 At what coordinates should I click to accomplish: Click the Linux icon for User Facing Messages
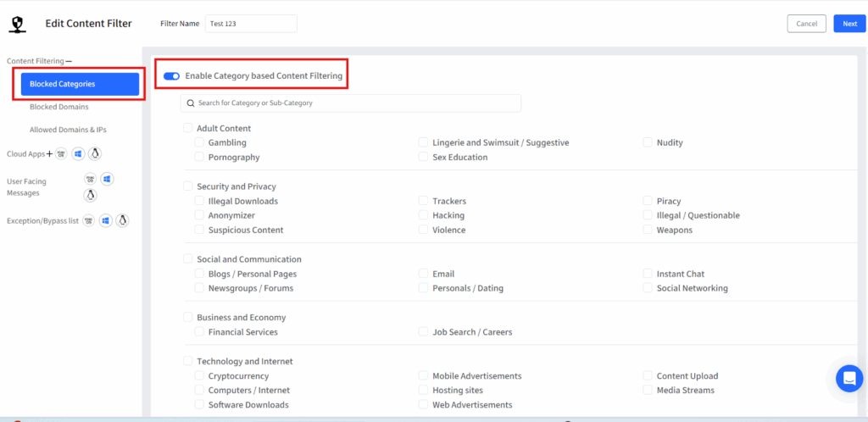90,195
